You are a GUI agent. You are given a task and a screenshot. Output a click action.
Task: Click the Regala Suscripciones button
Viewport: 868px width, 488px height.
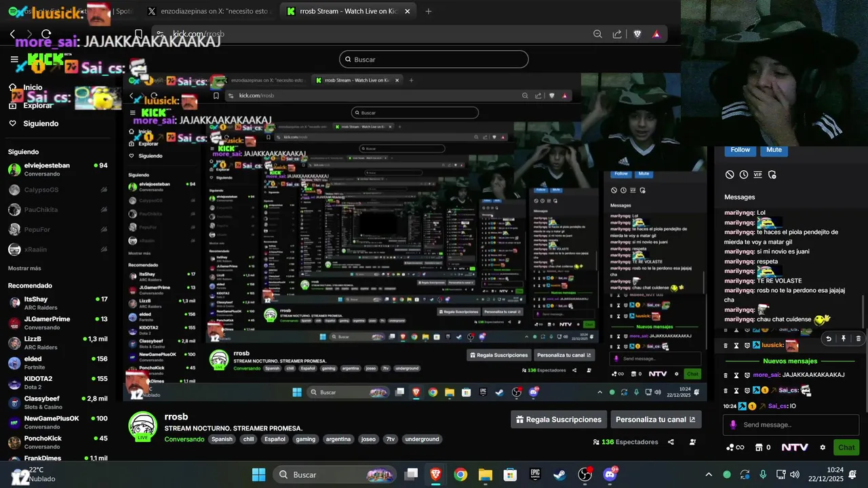coord(559,420)
